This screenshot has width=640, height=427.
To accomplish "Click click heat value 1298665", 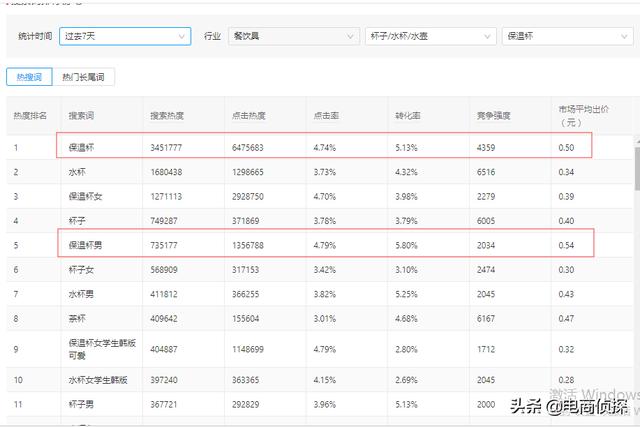I will [x=248, y=172].
